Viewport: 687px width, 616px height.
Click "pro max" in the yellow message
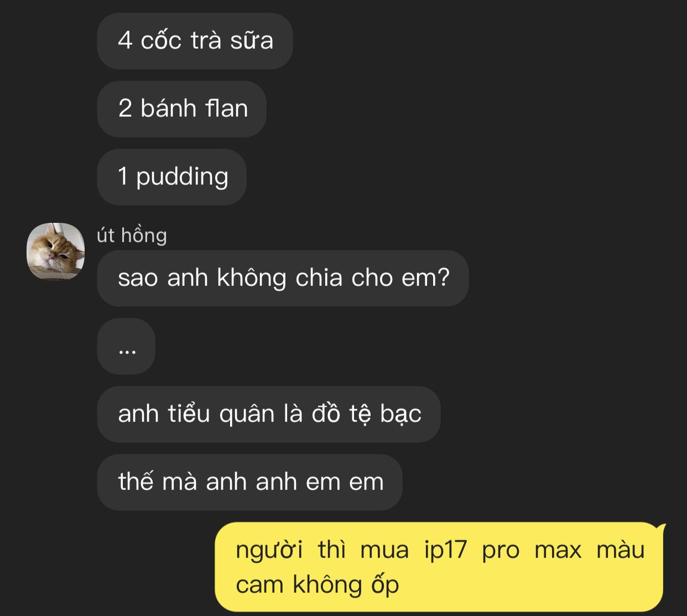[x=532, y=551]
